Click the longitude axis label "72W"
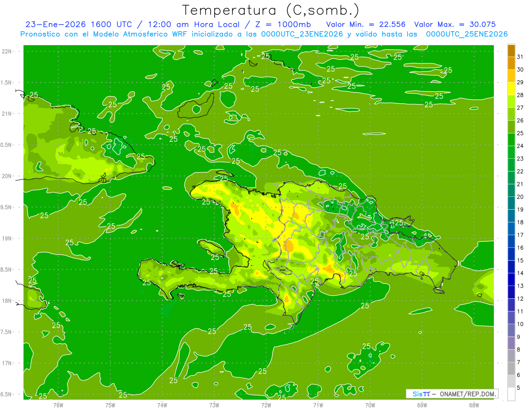The image size is (532, 411). coord(266,405)
